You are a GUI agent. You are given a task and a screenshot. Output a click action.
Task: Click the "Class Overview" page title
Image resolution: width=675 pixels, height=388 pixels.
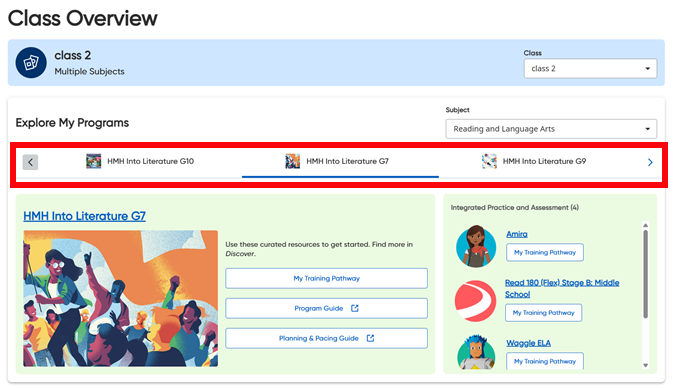coord(83,18)
